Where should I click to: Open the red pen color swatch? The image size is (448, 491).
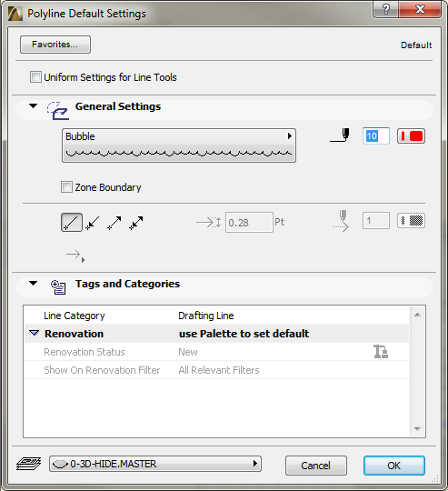click(x=411, y=135)
